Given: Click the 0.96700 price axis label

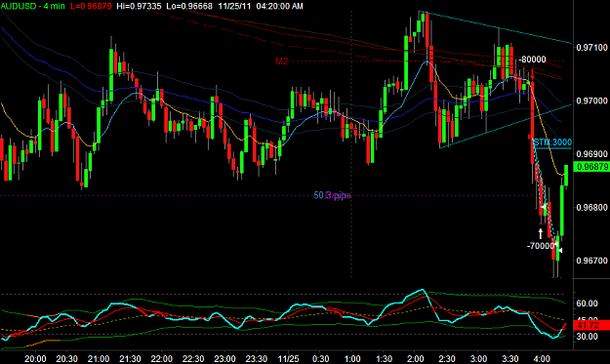Looking at the screenshot, I should click(x=591, y=261).
